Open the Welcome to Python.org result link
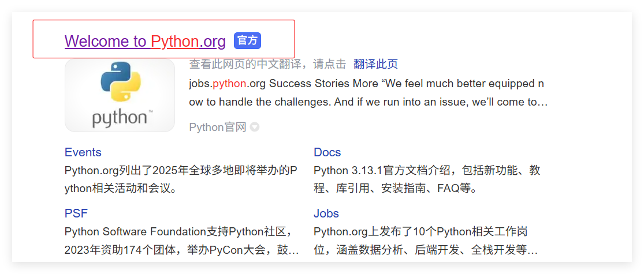The image size is (644, 274). [145, 41]
